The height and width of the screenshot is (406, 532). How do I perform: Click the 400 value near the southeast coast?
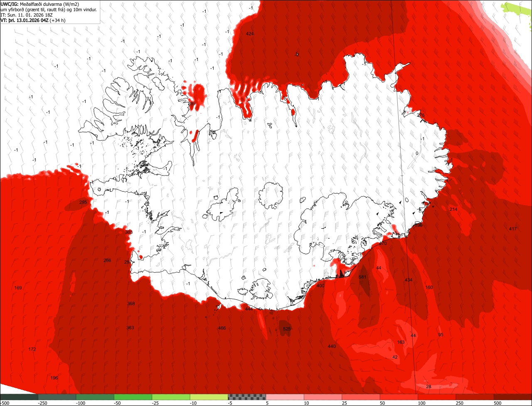coord(320,286)
